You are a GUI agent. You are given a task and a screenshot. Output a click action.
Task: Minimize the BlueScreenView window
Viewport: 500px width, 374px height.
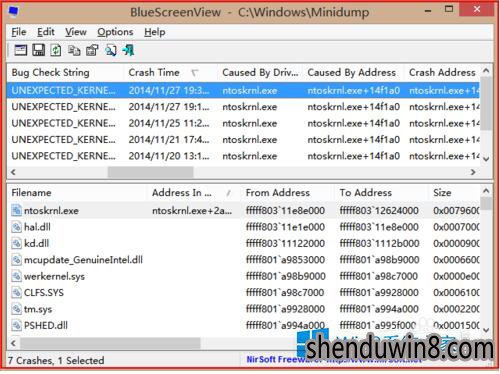[428, 10]
